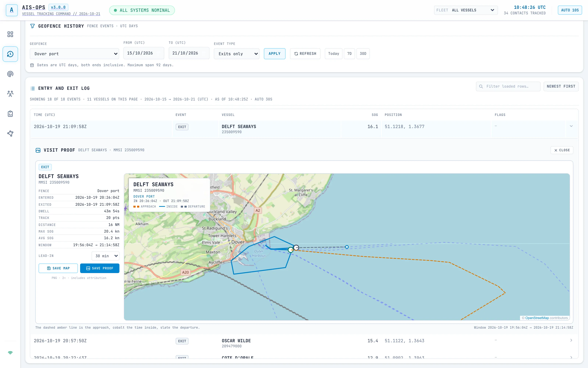Click the small track point on departure line
Image resolution: width=588 pixels, height=368 pixels.
click(x=347, y=247)
